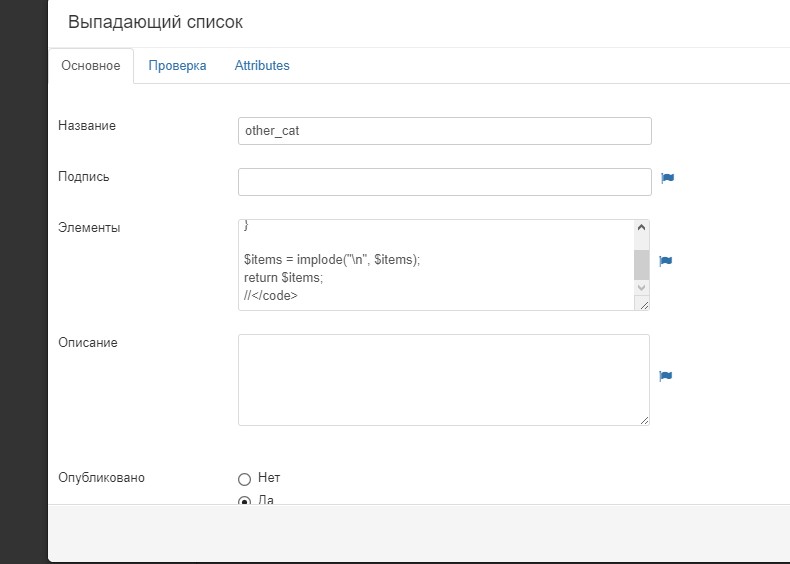This screenshot has height=564, width=790.
Task: Select the Нет radio button for Опубликовано
Action: tap(245, 479)
